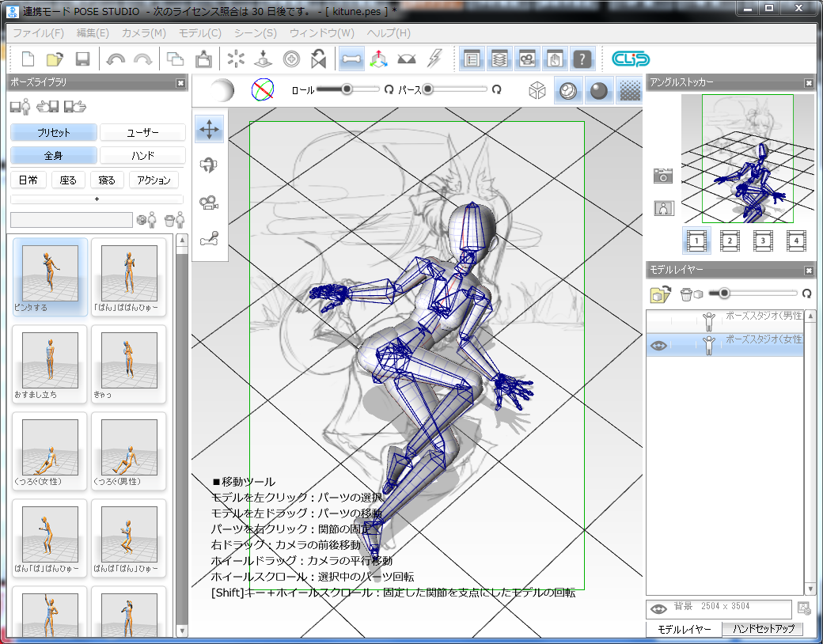Toggle the dotted halftone shading mode
This screenshot has height=644, width=823.
[631, 90]
